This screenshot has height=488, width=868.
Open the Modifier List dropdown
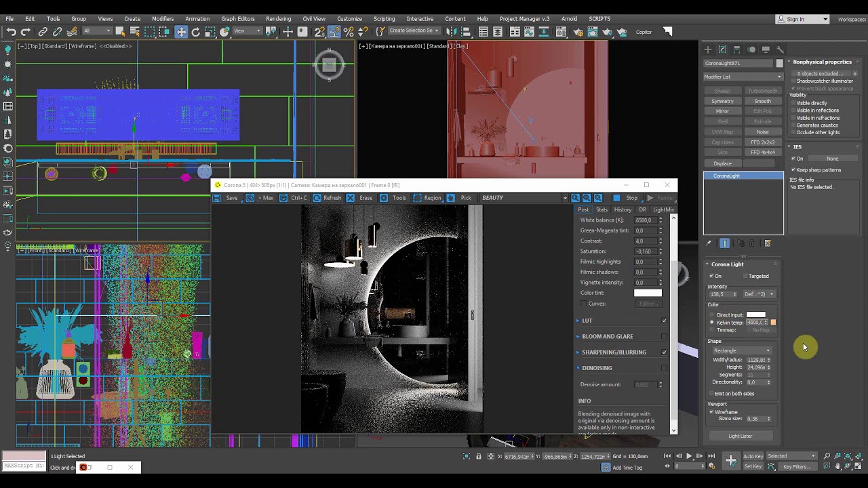click(743, 77)
